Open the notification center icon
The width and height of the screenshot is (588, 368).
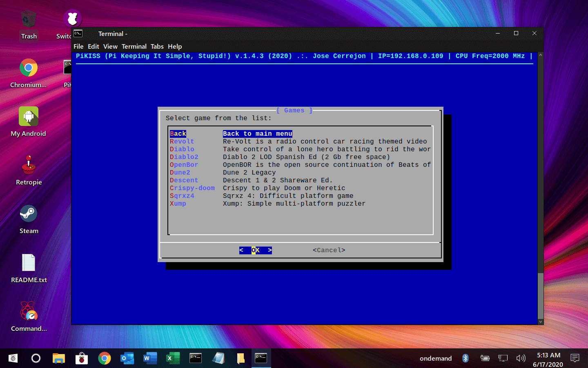[575, 358]
